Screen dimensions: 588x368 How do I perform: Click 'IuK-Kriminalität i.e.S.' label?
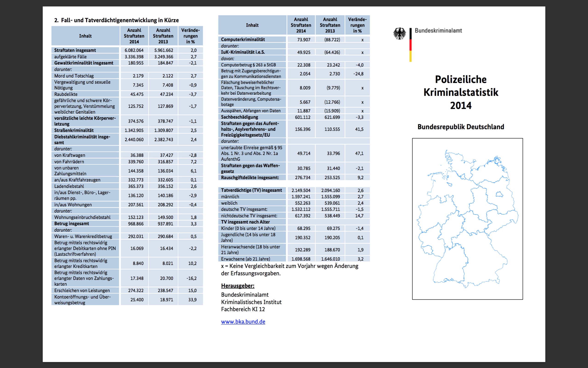pos(243,52)
